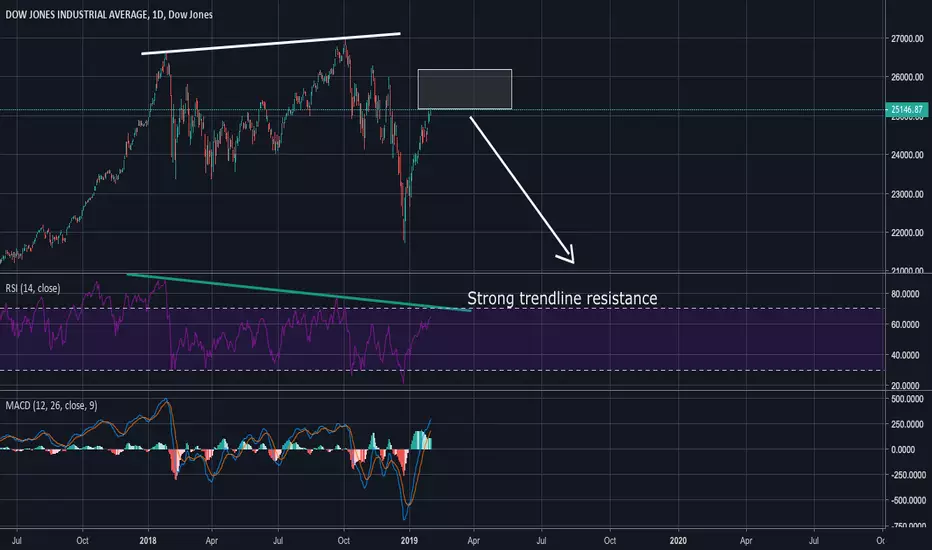Image resolution: width=932 pixels, height=550 pixels.
Task: Click the Dow Jones Industrial Average chart title
Action: (109, 14)
